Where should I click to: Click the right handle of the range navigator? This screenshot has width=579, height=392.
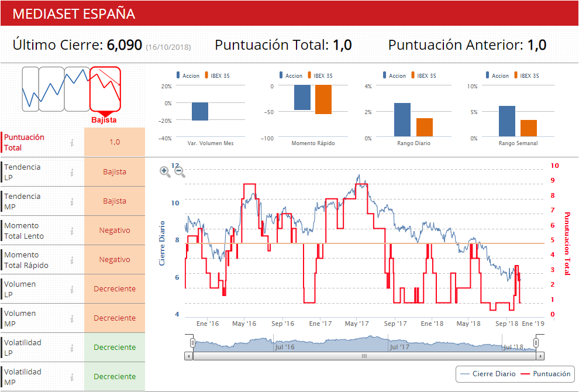[x=536, y=343]
